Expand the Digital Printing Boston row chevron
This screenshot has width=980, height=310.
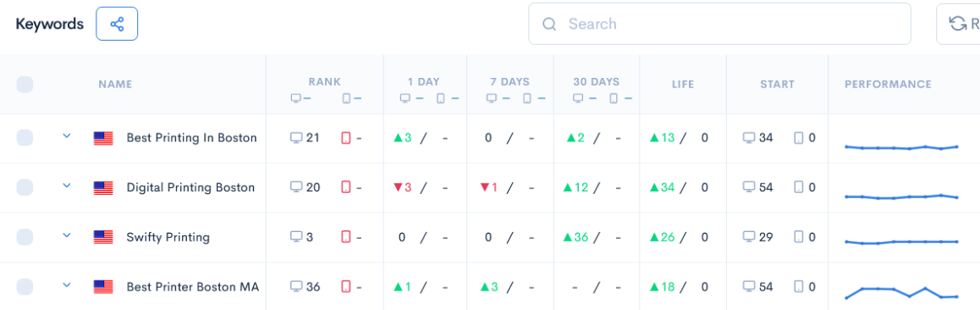(x=67, y=185)
